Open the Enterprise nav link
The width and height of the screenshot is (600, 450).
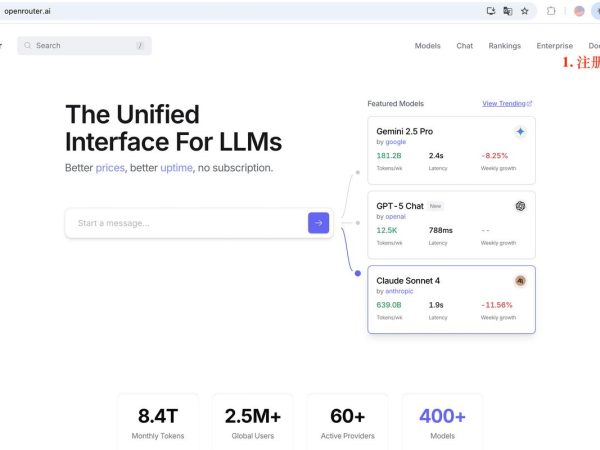tap(554, 46)
